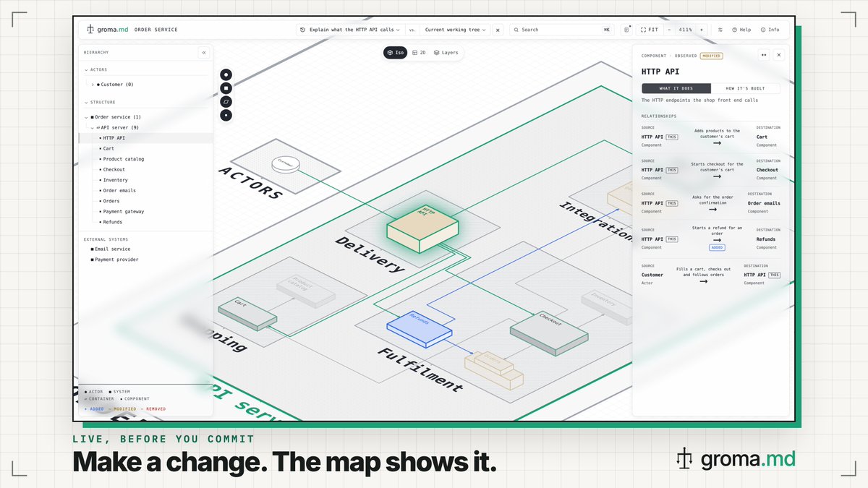Image resolution: width=868 pixels, height=488 pixels.
Task: Fit the diagram using the FIT button
Action: 650,30
